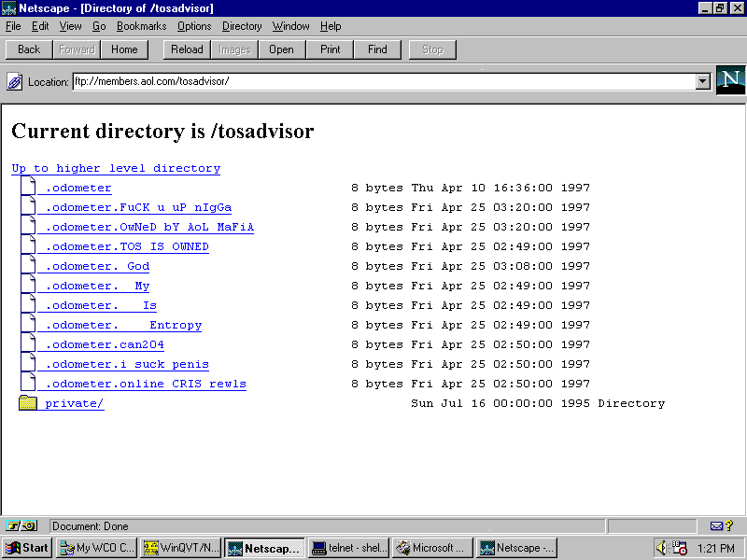
Task: Click the Netscape icon in the title bar
Action: tap(8, 8)
